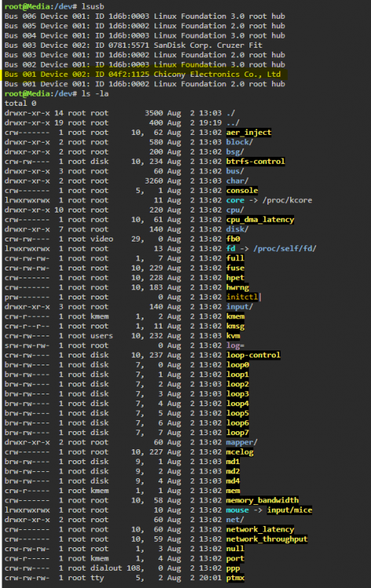371x588 pixels.
Task: Select the kvm device entry
Action: click(233, 336)
